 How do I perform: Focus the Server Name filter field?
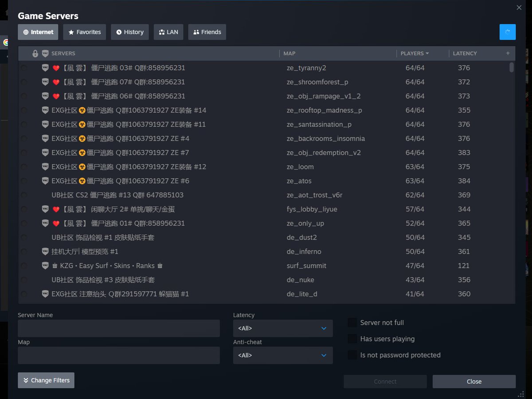pos(119,329)
